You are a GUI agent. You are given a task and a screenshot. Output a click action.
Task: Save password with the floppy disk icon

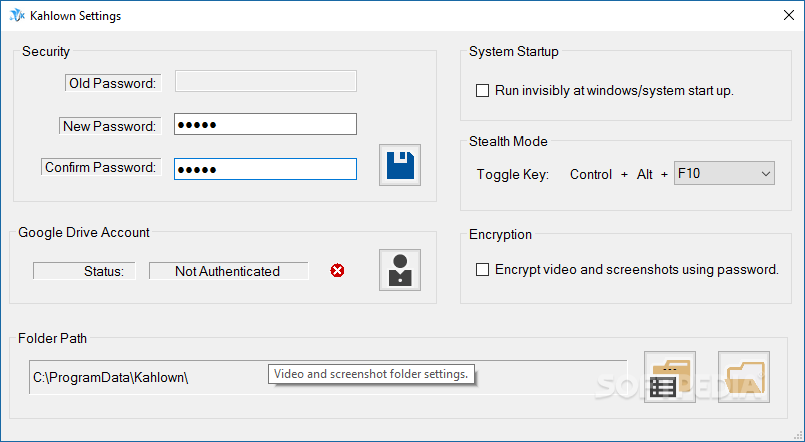(400, 165)
